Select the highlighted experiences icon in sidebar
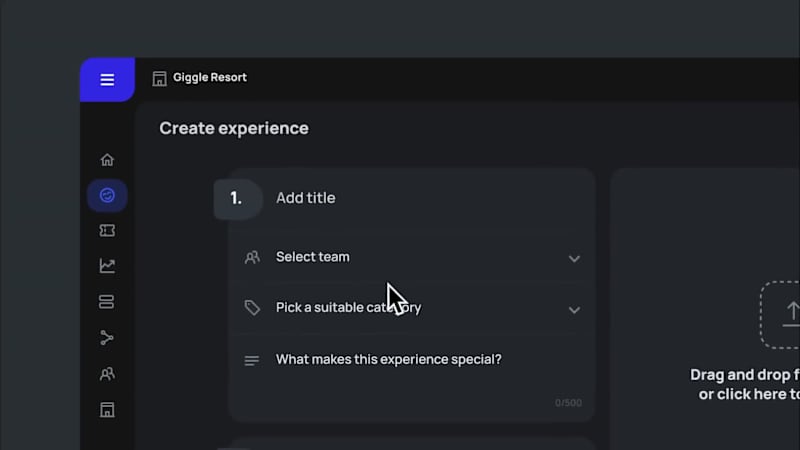This screenshot has height=450, width=800. tap(107, 195)
